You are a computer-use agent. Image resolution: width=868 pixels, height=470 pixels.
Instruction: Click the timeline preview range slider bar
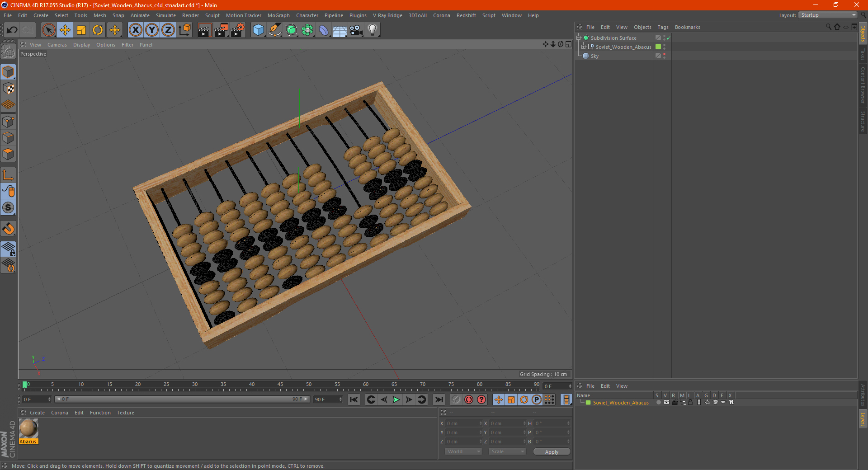coord(182,399)
